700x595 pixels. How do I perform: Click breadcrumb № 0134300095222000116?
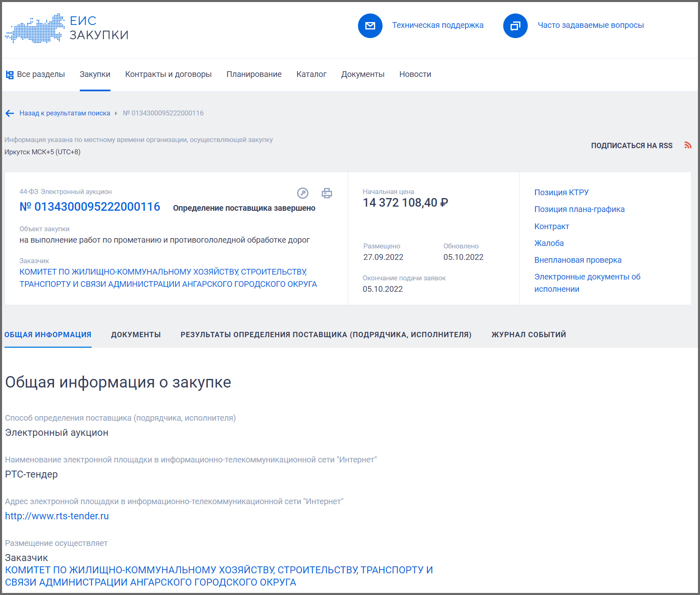click(163, 113)
